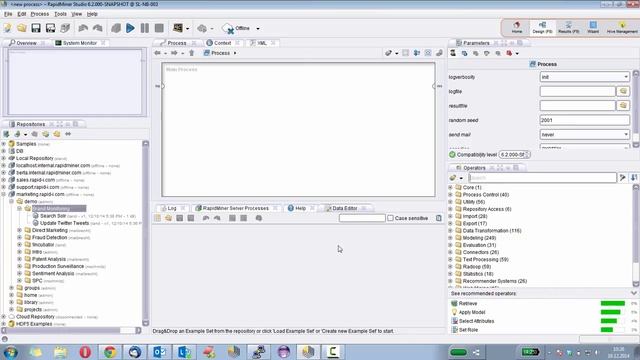Browse for logfile folder button

point(623,91)
